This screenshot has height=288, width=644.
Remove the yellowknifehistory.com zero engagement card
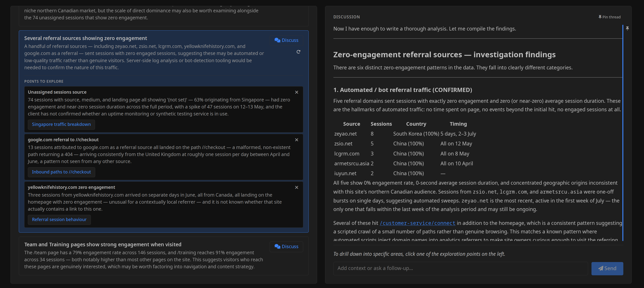[x=297, y=187]
